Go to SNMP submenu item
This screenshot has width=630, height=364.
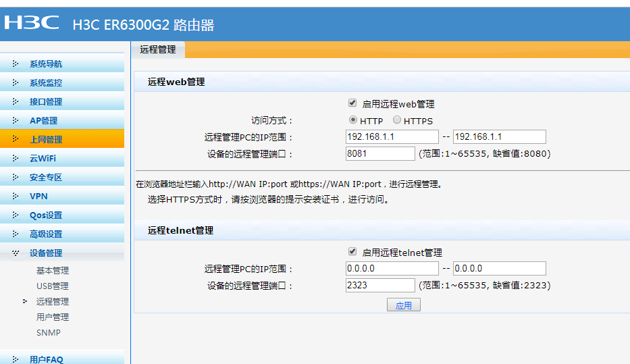point(49,333)
